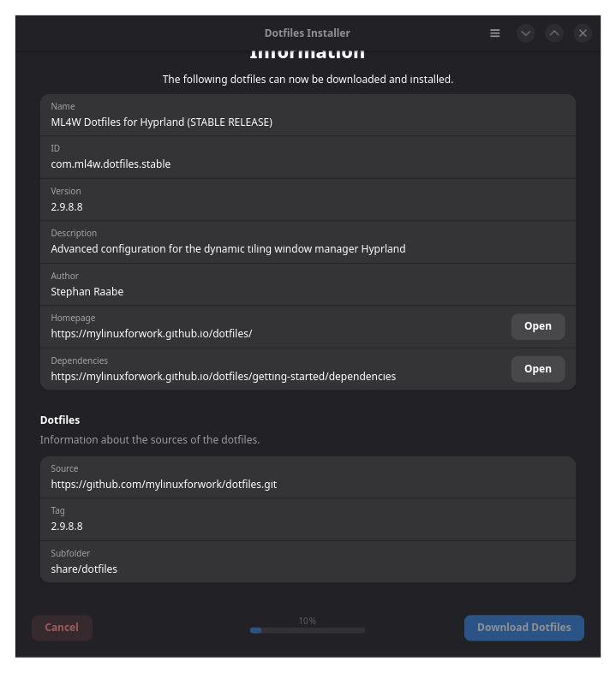Click the Download Dotfiles button
The width and height of the screenshot is (616, 673).
(x=523, y=628)
